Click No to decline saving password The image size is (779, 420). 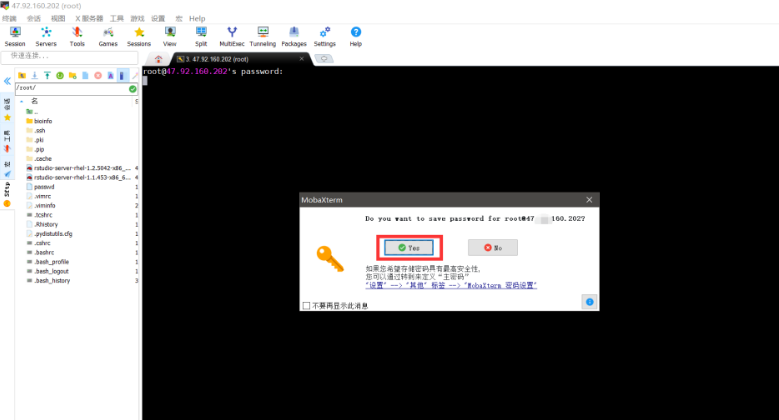[x=493, y=247]
